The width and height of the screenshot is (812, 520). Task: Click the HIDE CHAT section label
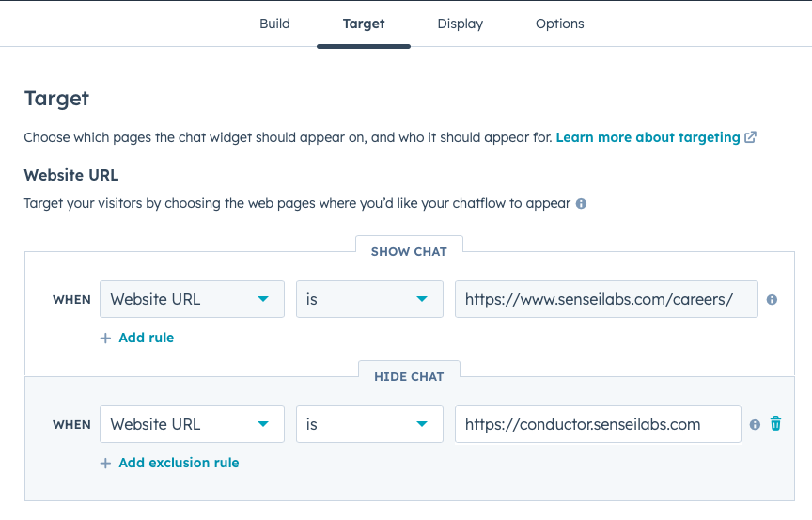[409, 376]
